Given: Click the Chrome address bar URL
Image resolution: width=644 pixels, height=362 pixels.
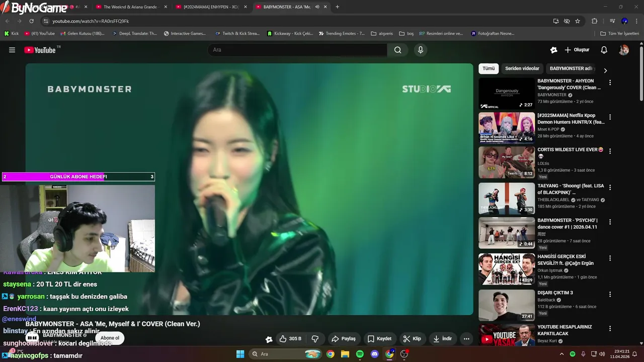Looking at the screenshot, I should 91,21.
